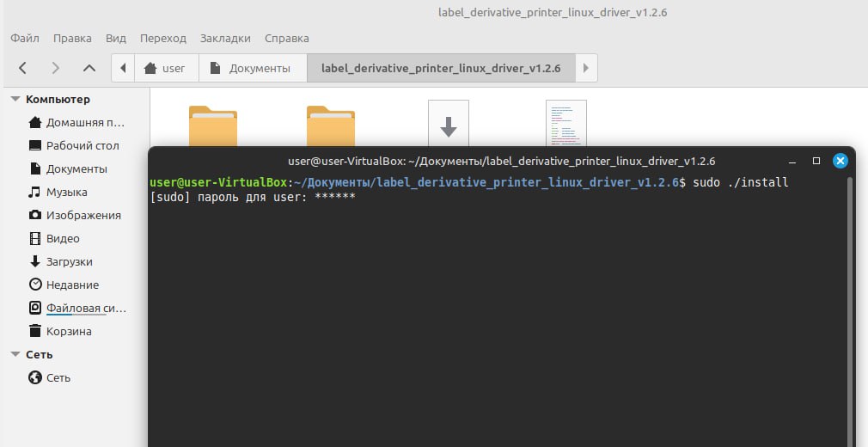This screenshot has width=868, height=447.
Task: Open Корзина trash in sidebar
Action: click(69, 331)
